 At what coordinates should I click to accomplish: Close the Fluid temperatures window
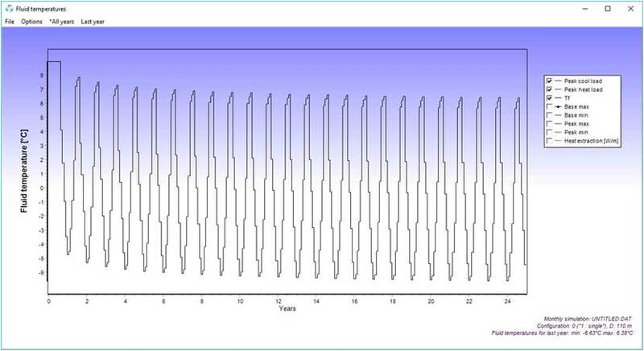tap(630, 7)
